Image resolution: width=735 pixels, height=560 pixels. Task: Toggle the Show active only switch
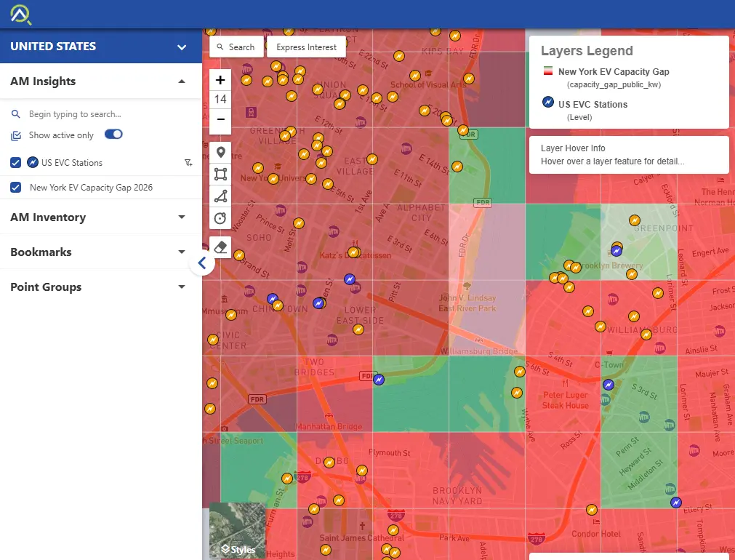tap(114, 135)
